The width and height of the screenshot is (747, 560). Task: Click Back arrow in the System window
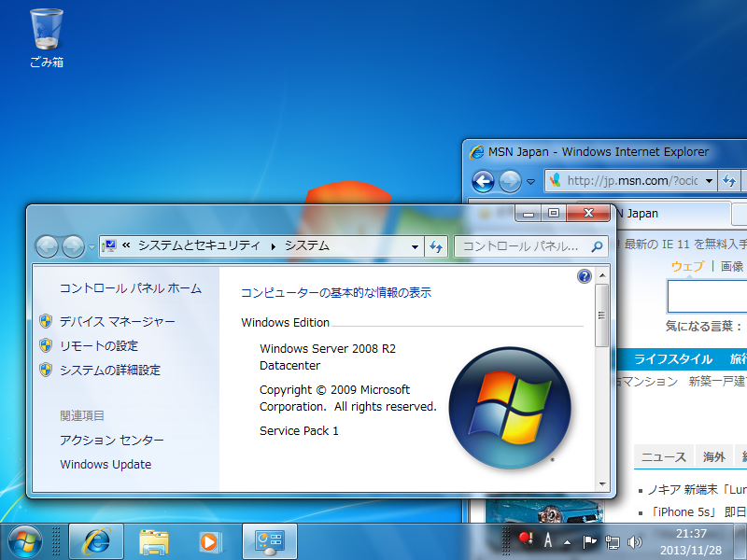[48, 246]
